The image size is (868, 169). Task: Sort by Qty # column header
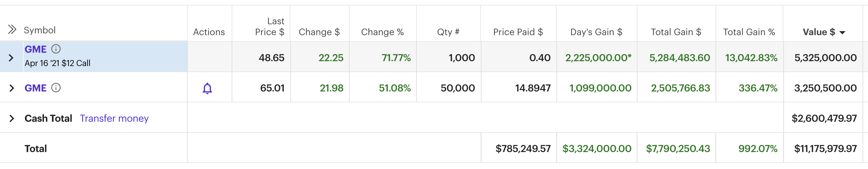click(448, 32)
